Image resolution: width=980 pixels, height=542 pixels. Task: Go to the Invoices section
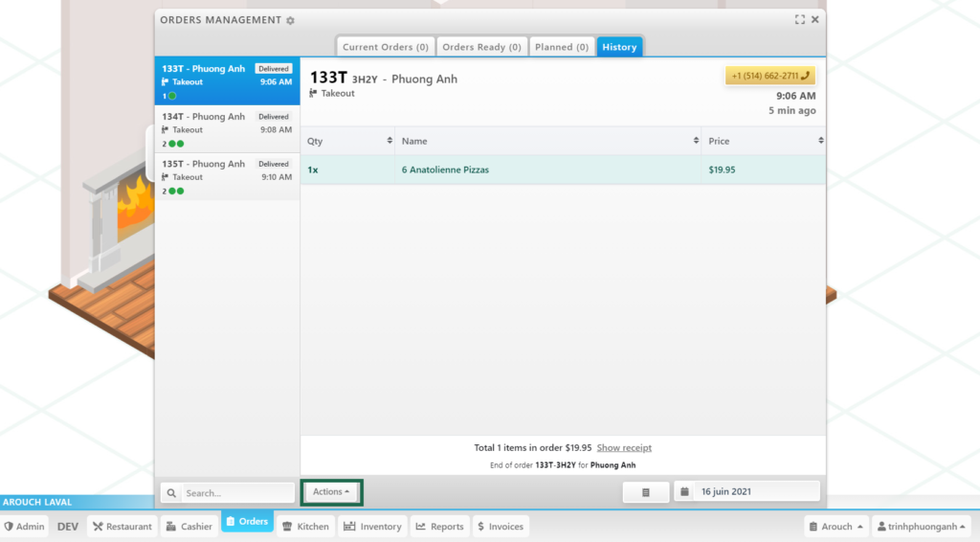500,527
